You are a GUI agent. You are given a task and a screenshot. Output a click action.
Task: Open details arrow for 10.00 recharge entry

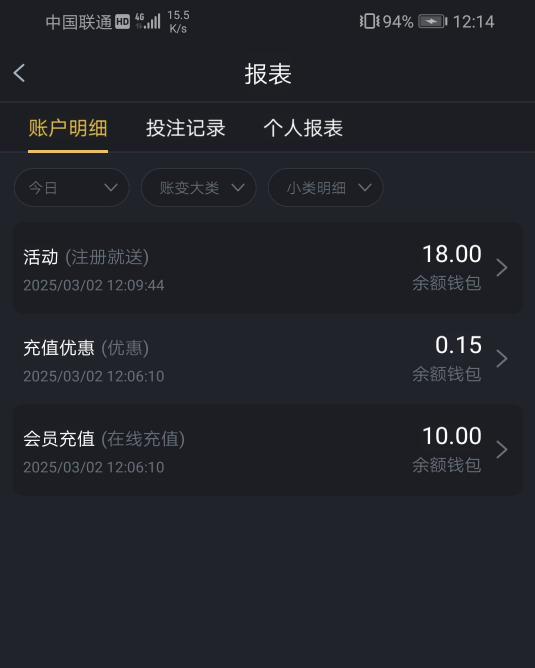click(x=502, y=449)
